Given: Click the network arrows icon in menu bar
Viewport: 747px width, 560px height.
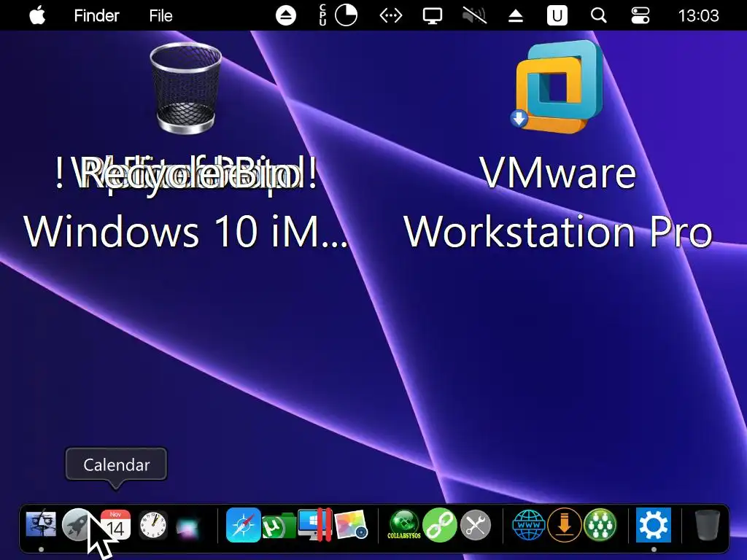Looking at the screenshot, I should pos(391,16).
